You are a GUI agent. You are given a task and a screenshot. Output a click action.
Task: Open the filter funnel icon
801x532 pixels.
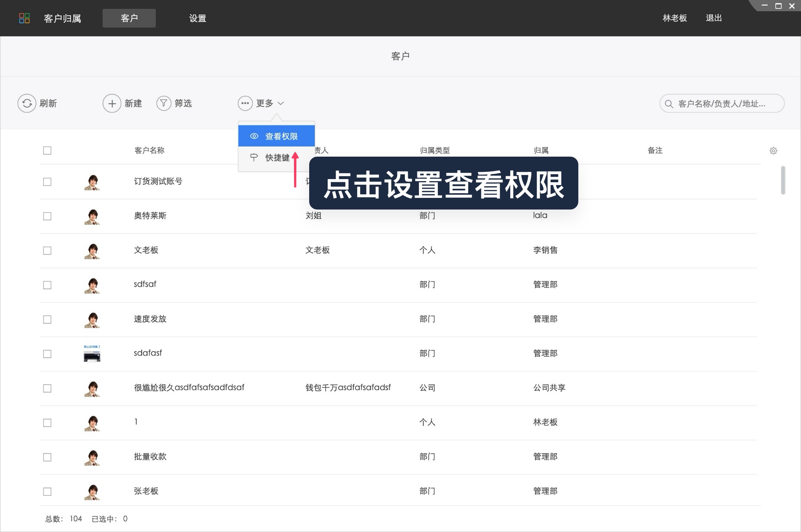[163, 103]
